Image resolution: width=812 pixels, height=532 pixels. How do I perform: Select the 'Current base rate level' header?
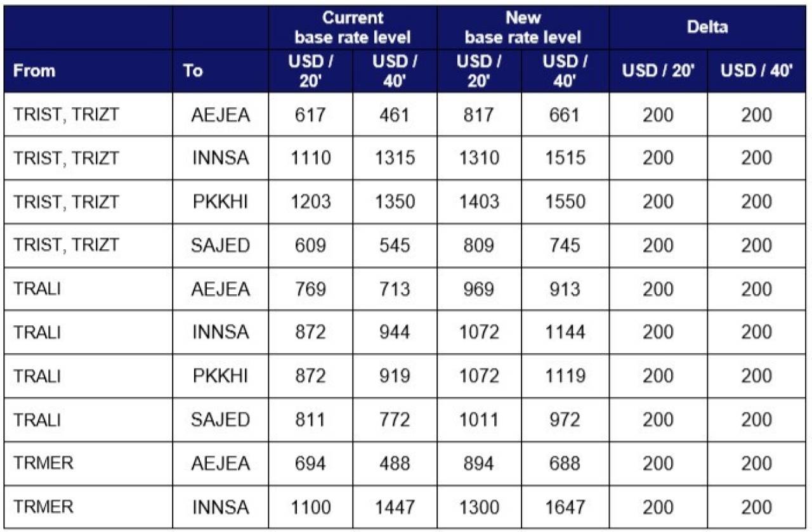pyautogui.click(x=353, y=28)
